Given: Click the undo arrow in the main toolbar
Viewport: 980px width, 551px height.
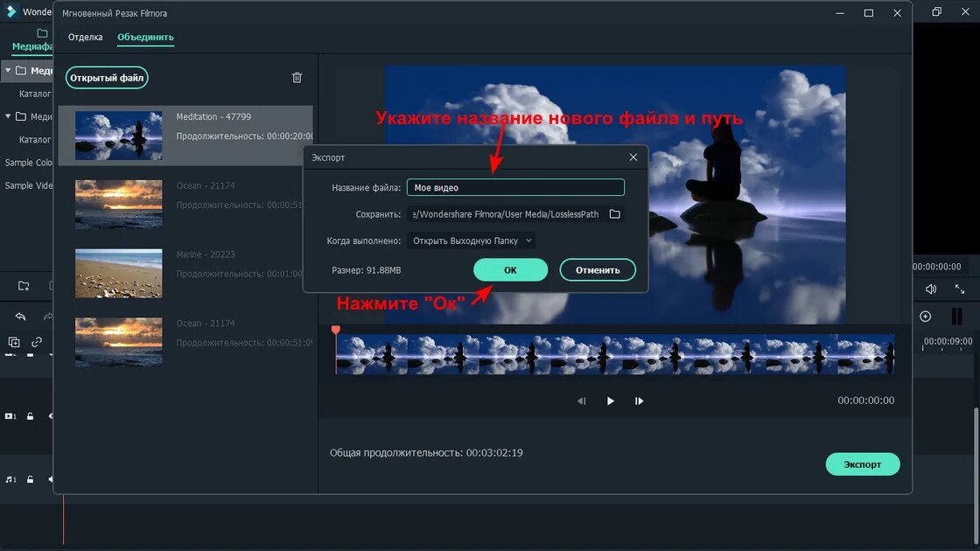Looking at the screenshot, I should [x=21, y=317].
